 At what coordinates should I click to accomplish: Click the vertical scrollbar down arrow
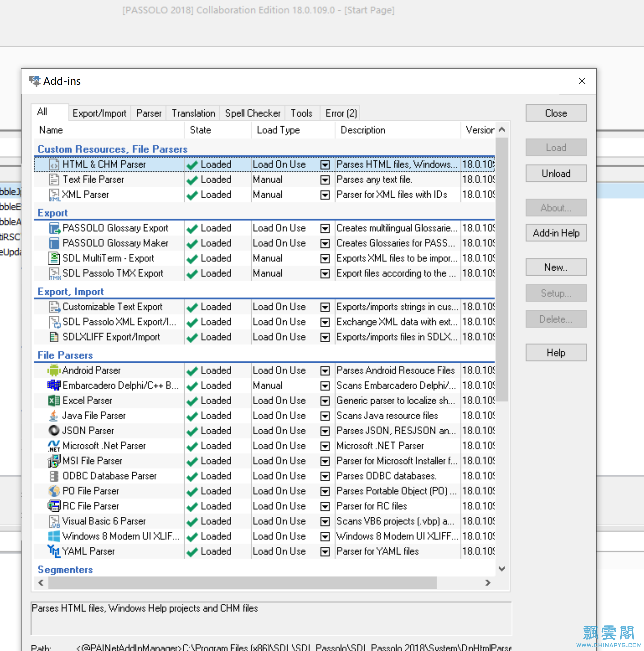502,569
